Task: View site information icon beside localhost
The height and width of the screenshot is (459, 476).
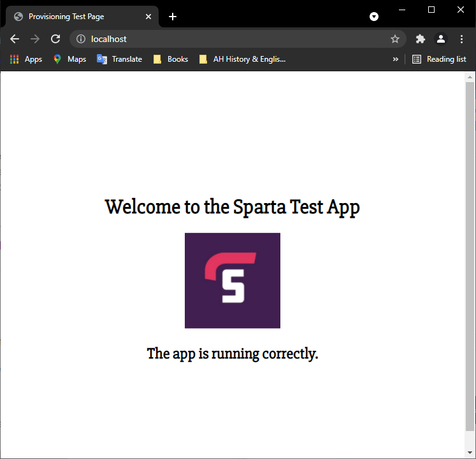Action: pos(81,39)
